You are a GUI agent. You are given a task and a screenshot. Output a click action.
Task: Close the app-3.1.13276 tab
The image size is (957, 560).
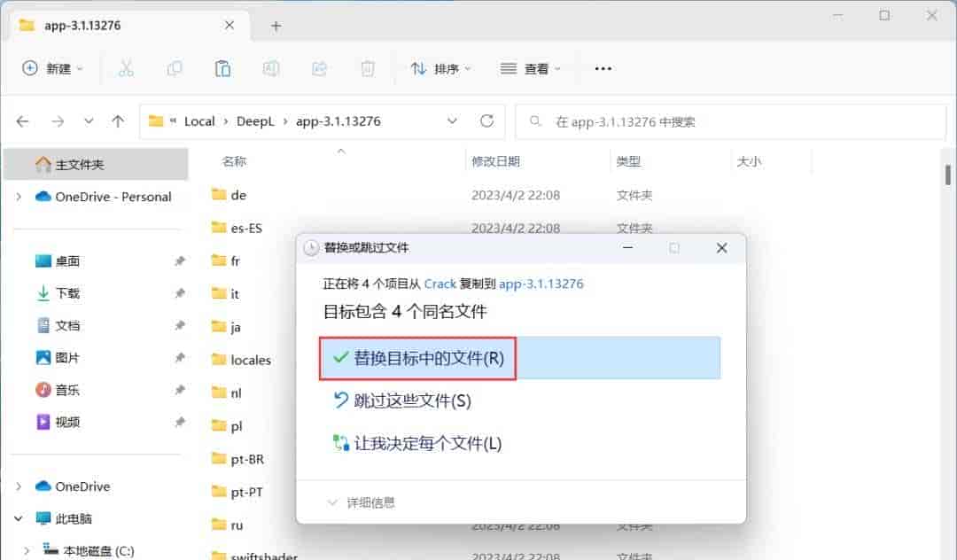tap(229, 25)
